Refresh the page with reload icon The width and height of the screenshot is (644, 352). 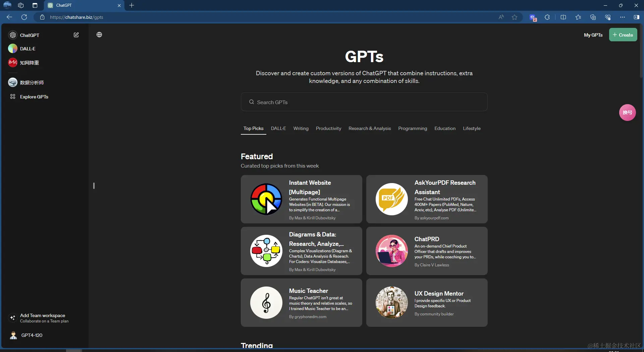[24, 17]
